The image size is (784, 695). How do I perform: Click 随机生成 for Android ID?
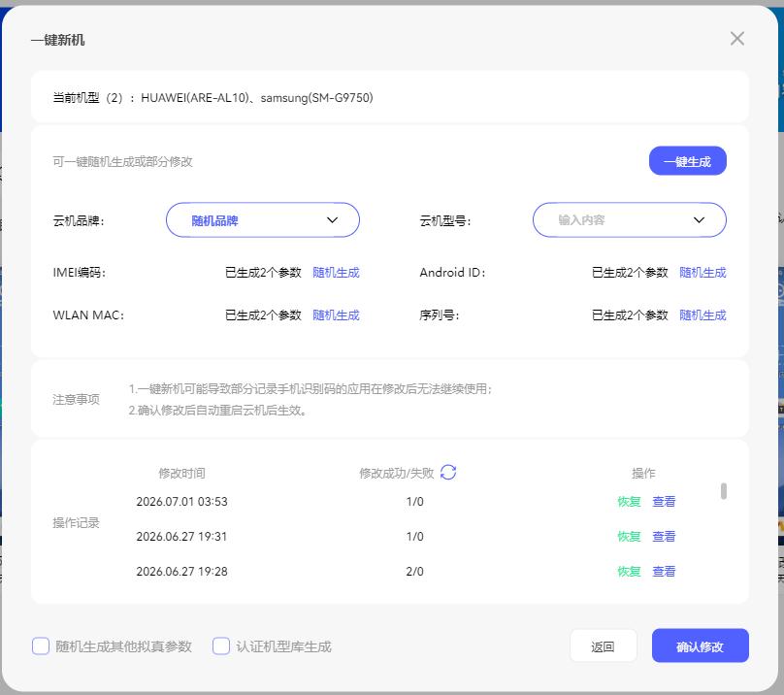pyautogui.click(x=702, y=273)
